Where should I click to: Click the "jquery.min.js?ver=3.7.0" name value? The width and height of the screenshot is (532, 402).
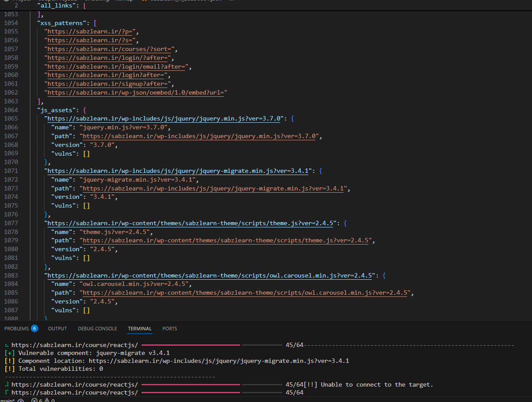point(124,128)
